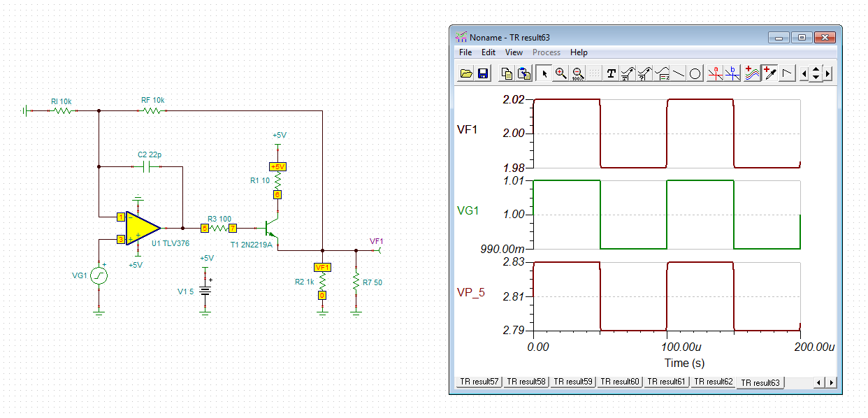Click the curve equation icon
868x418 pixels.
coord(662,73)
